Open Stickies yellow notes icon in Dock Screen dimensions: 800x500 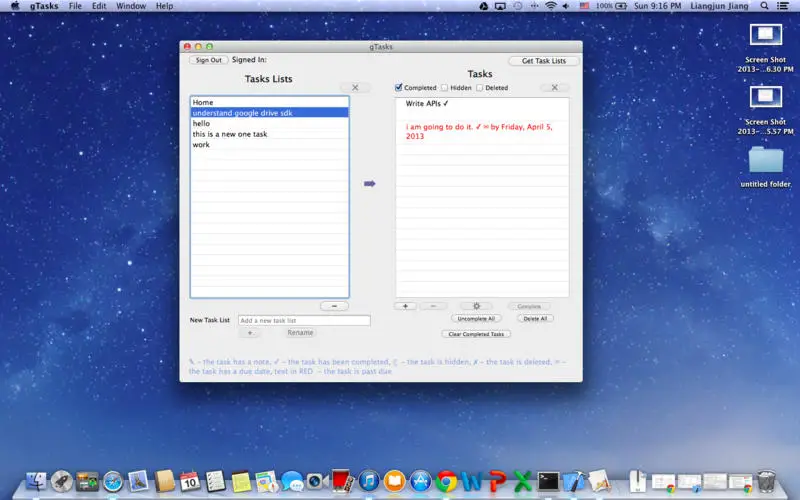coord(241,481)
